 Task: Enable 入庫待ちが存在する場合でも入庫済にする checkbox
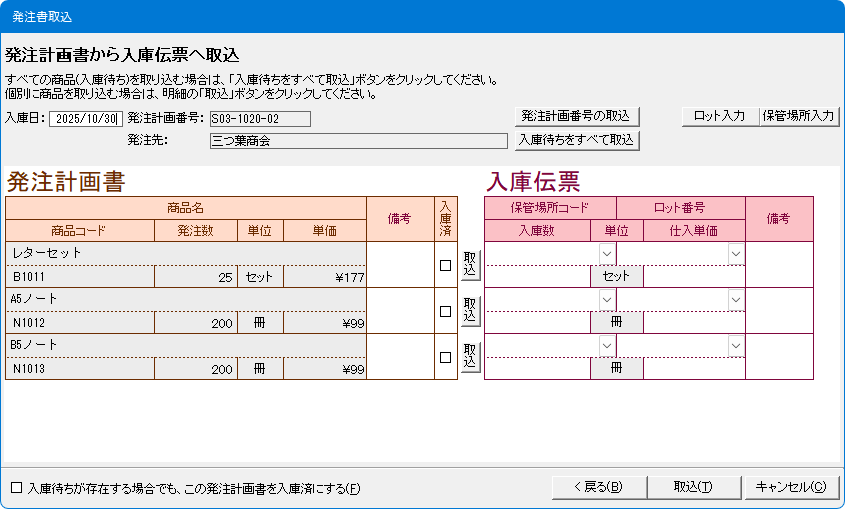point(16,488)
